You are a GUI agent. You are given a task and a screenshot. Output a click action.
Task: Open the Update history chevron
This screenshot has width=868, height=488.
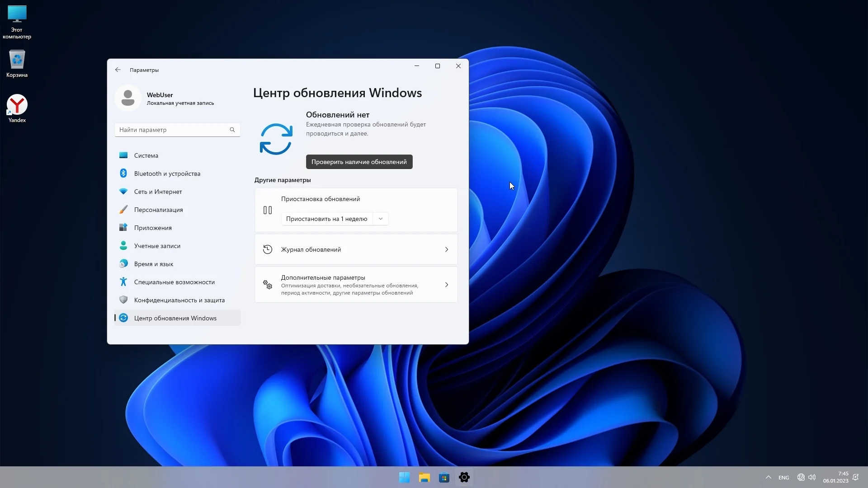click(446, 249)
